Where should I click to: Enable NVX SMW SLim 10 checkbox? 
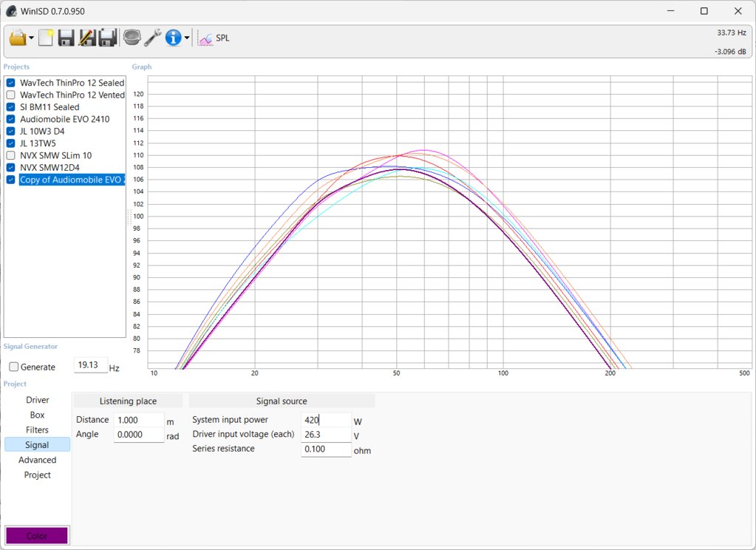[x=11, y=155]
